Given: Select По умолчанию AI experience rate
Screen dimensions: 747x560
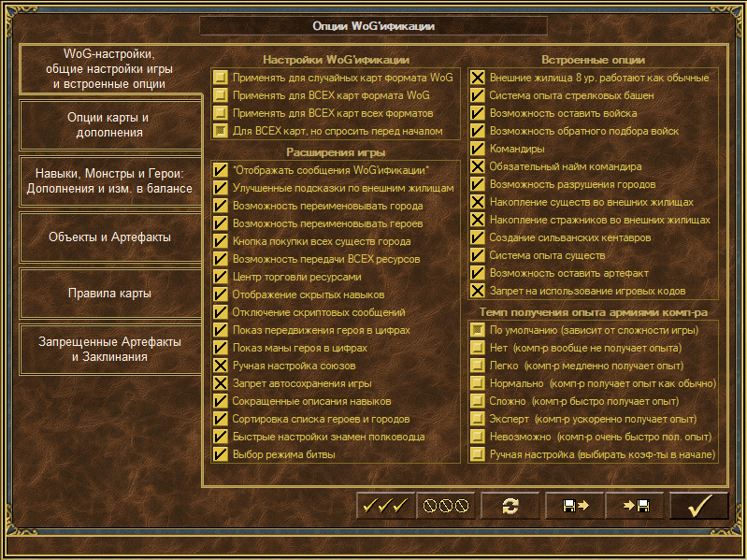Looking at the screenshot, I should click(478, 330).
